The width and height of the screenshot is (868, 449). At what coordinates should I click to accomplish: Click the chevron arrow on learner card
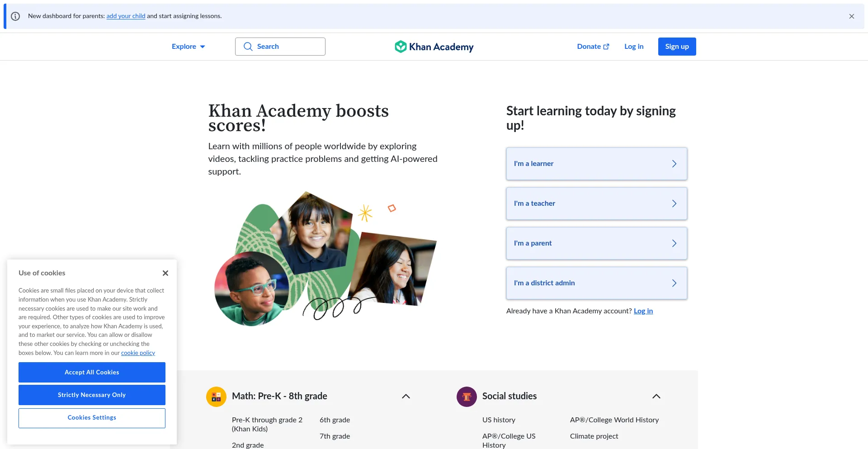[x=674, y=164]
